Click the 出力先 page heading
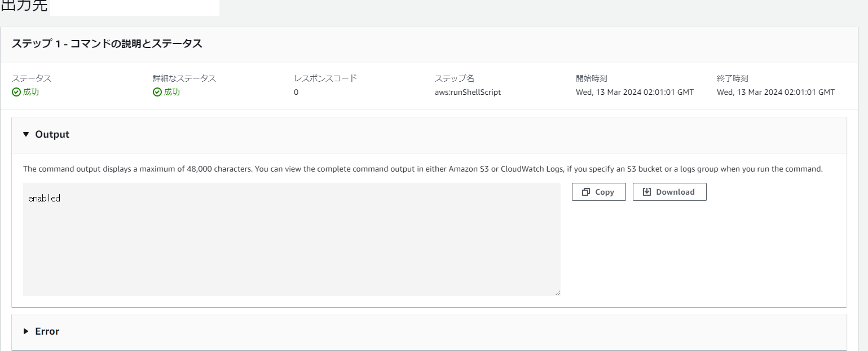 (x=24, y=7)
